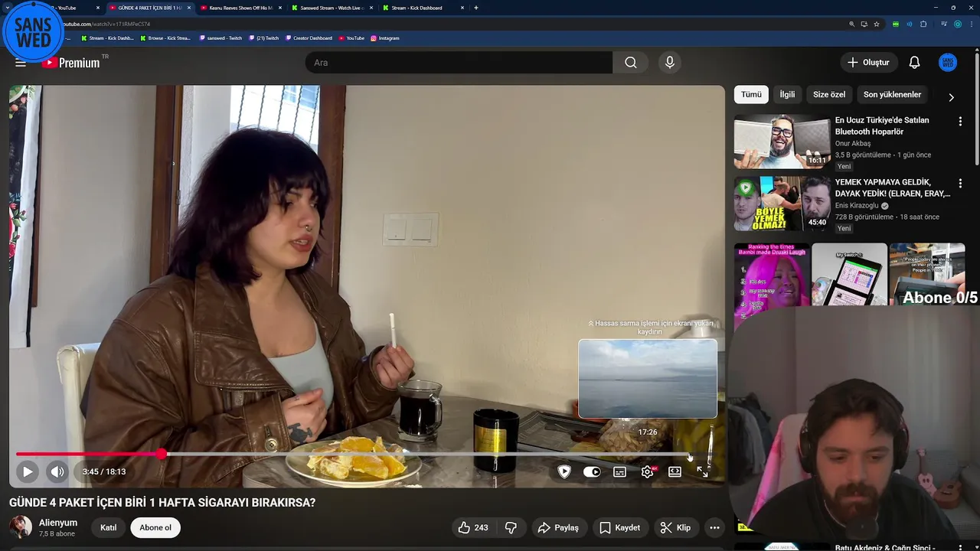Image resolution: width=980 pixels, height=551 pixels.
Task: Close the GÜNDE 4 PAKET browser tab
Action: [x=189, y=8]
